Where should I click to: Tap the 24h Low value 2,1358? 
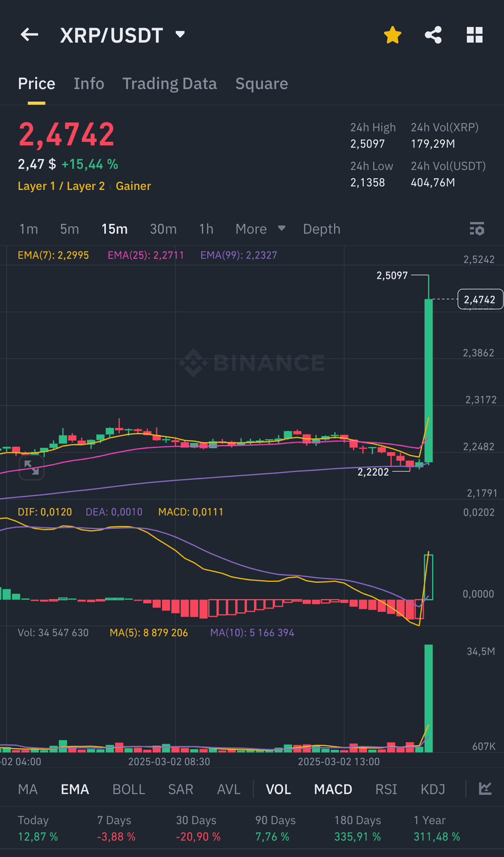tap(368, 183)
